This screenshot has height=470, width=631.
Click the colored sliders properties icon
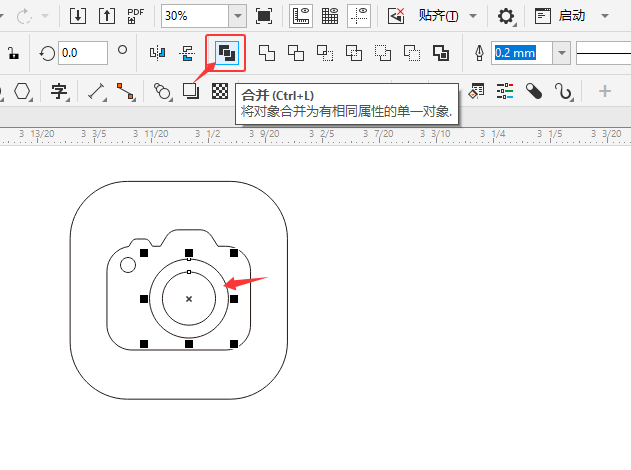pyautogui.click(x=505, y=91)
